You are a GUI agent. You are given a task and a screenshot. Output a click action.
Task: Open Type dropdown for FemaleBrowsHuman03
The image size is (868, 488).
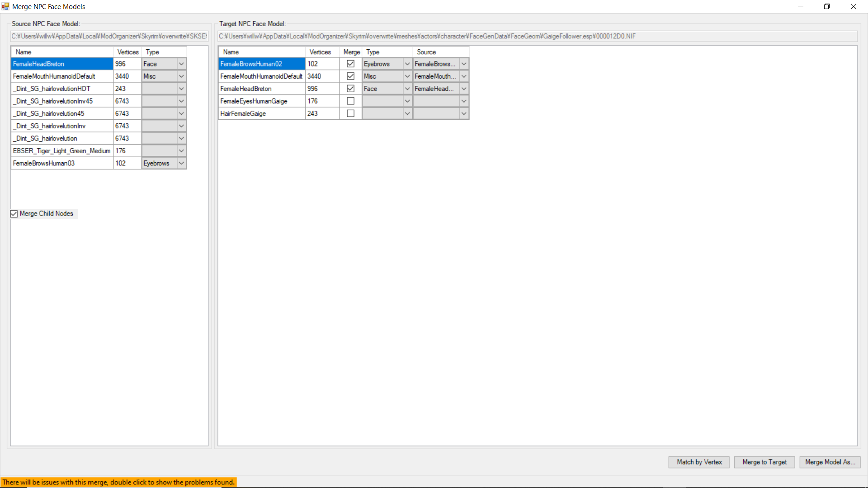point(181,163)
